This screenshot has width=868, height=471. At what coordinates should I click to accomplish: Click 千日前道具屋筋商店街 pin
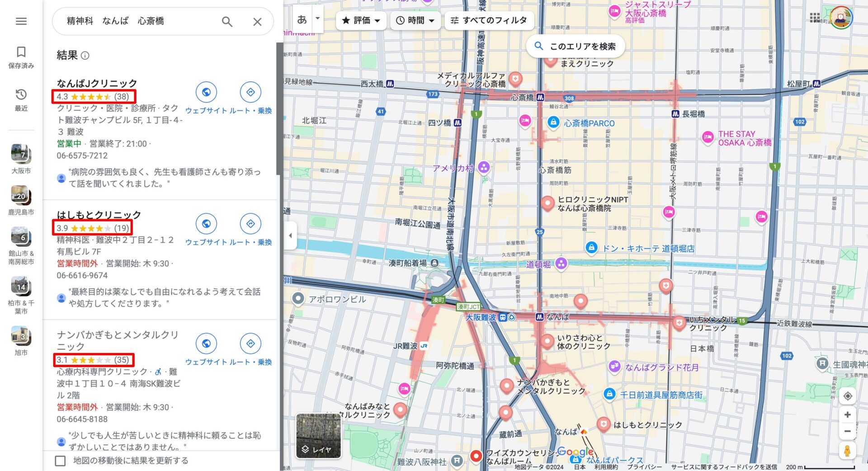(x=609, y=394)
